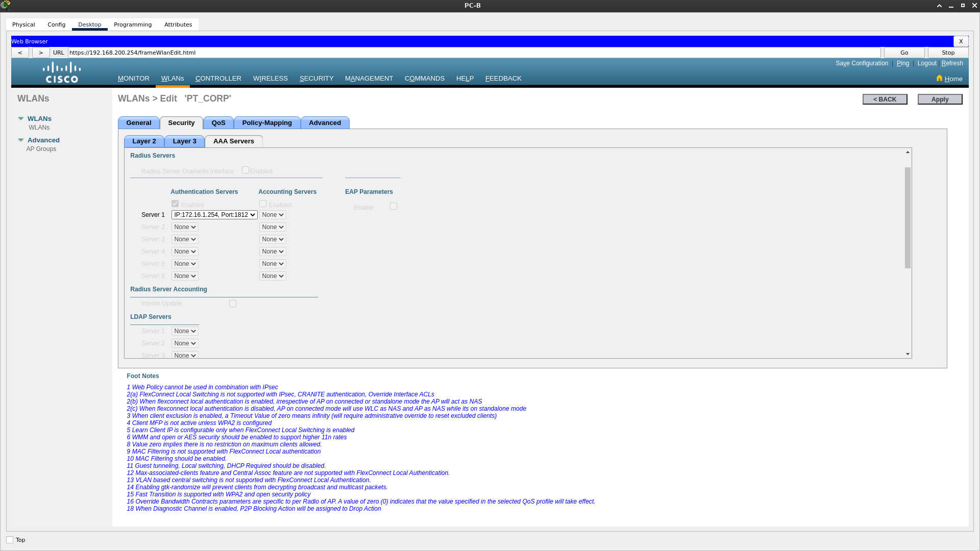Screen dimensions: 980x551
Task: Enable Radius Server Overwrite interface checkbox
Action: (x=246, y=170)
